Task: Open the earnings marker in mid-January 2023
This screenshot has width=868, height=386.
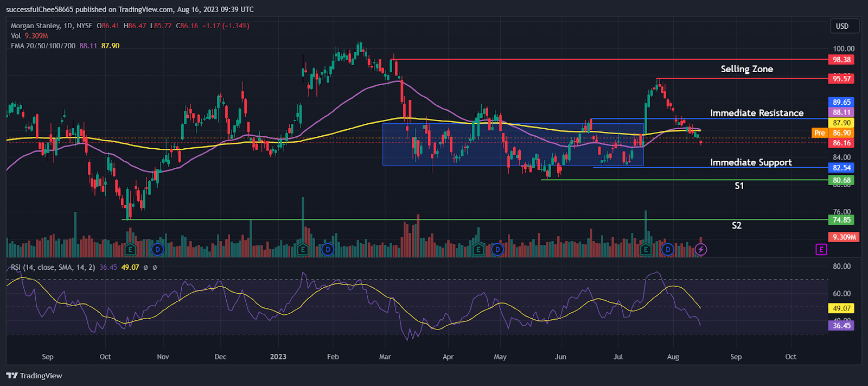Action: point(303,250)
